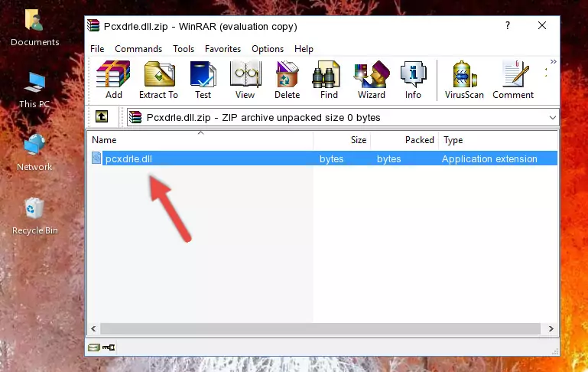Open the Options menu

click(x=268, y=49)
